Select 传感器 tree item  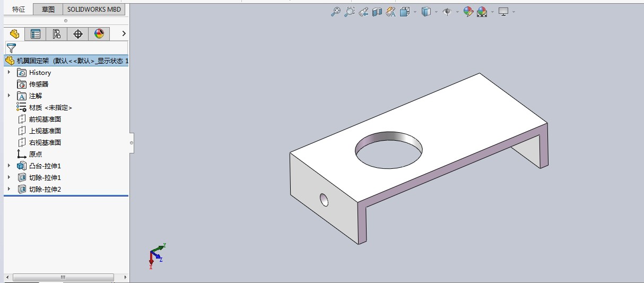pyautogui.click(x=39, y=84)
